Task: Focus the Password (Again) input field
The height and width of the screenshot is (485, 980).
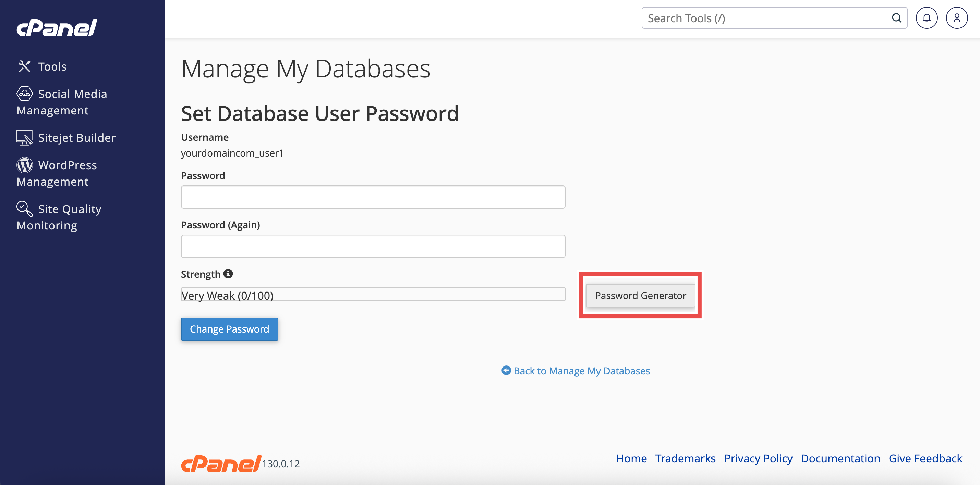Action: (x=373, y=246)
